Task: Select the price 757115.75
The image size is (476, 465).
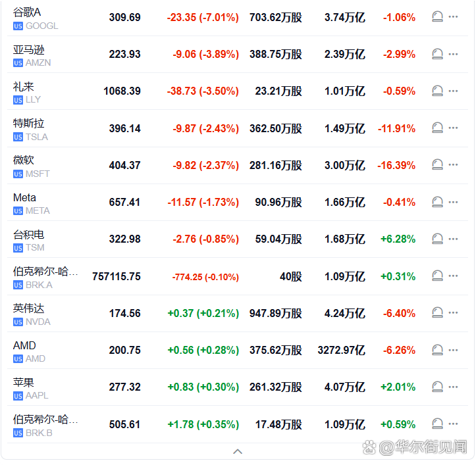Action: point(117,276)
